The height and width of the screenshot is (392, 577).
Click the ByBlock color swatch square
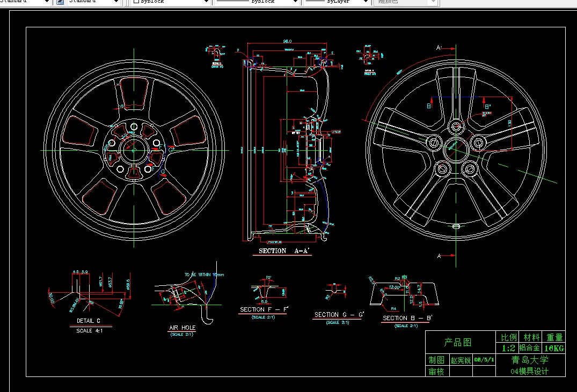tap(136, 2)
